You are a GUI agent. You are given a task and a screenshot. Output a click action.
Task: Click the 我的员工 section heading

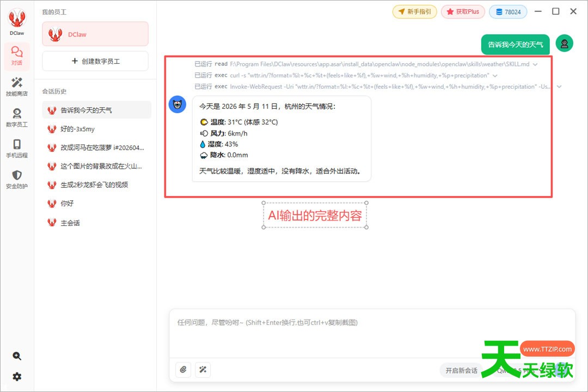[x=54, y=12]
